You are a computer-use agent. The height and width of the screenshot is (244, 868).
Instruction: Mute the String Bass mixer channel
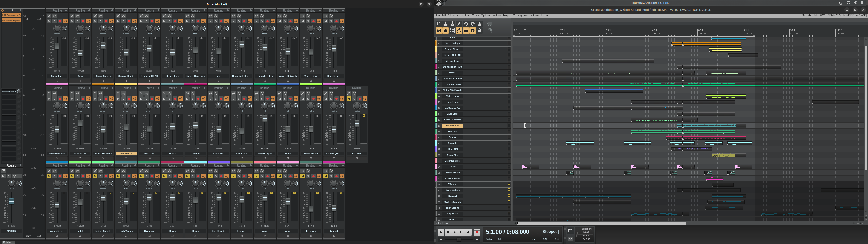coord(49,21)
